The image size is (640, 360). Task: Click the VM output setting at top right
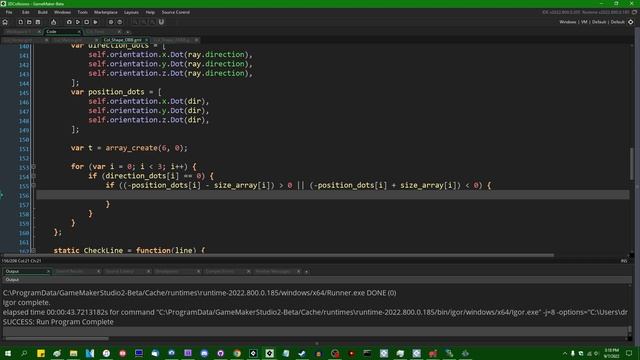(x=584, y=22)
